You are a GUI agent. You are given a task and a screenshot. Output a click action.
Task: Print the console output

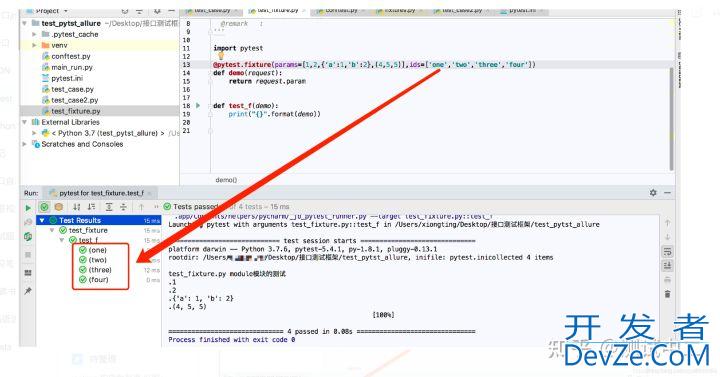[x=667, y=280]
